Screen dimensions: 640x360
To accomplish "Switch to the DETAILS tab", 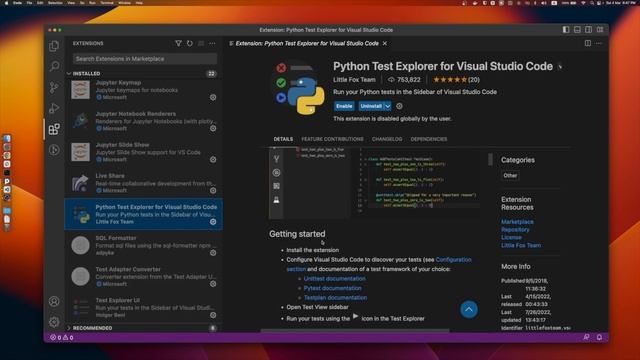I will pos(283,139).
